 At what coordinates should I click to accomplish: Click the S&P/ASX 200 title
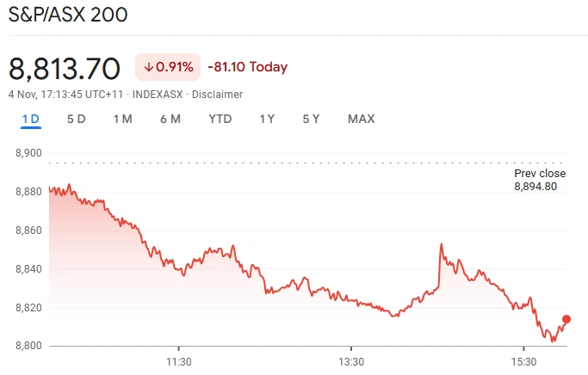coord(70,16)
